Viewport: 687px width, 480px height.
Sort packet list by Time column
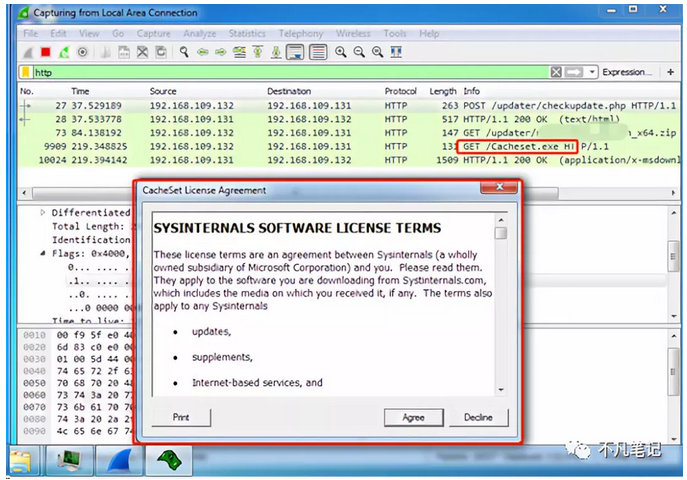[x=80, y=91]
